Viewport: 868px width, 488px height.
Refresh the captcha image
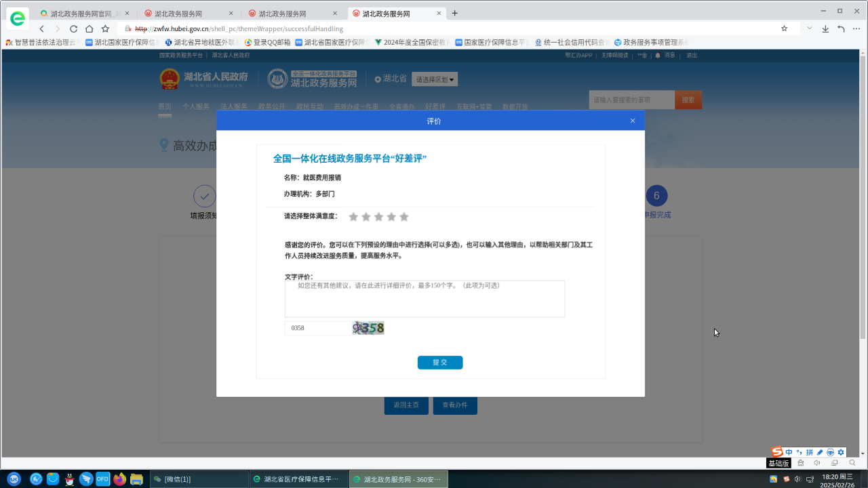(x=368, y=328)
